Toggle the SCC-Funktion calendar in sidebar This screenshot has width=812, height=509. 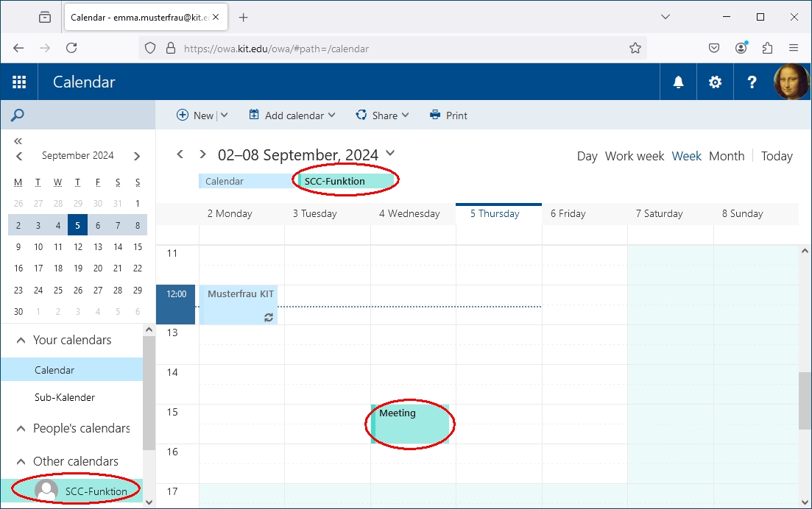[x=96, y=491]
